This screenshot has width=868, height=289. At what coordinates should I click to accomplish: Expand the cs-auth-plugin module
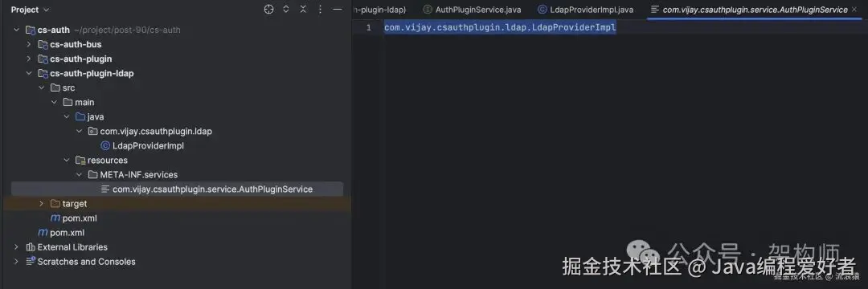[29, 59]
